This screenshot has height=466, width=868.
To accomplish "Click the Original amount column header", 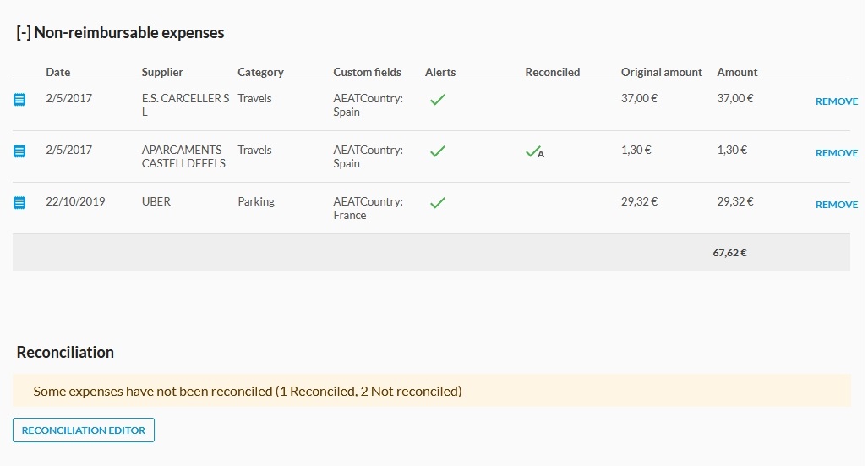I will (x=661, y=72).
